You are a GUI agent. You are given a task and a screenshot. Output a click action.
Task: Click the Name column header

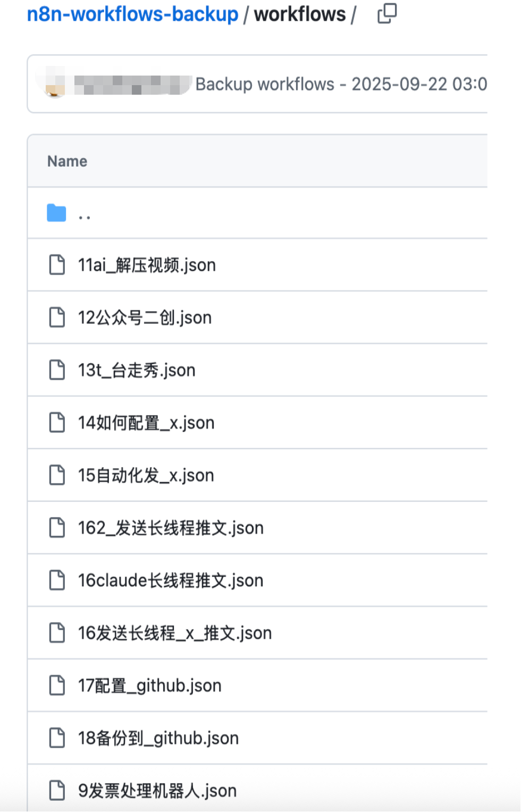(x=67, y=161)
